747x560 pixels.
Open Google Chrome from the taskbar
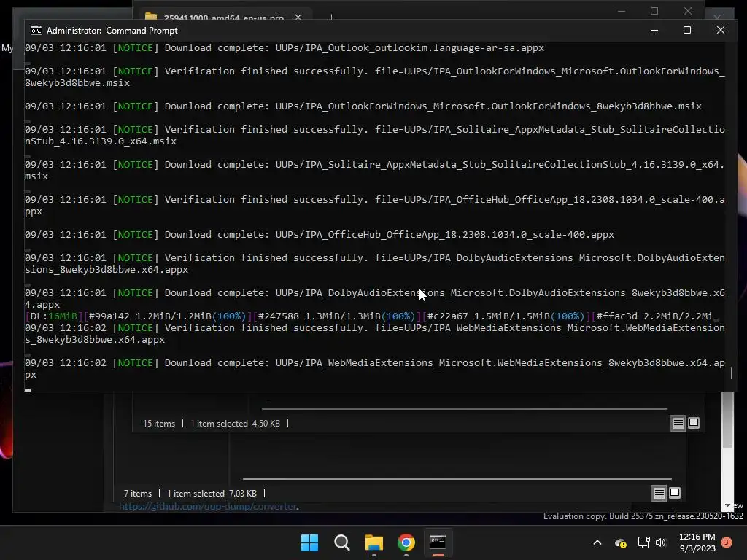(x=406, y=542)
